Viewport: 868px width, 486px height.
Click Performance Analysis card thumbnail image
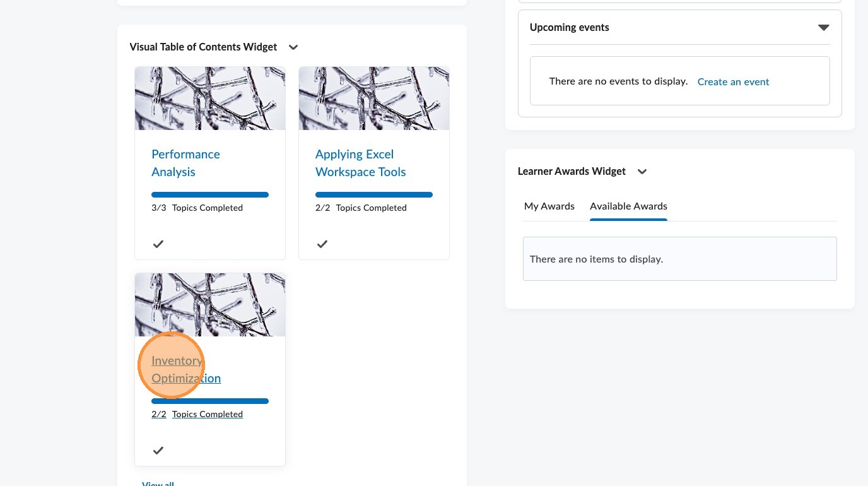pos(210,98)
